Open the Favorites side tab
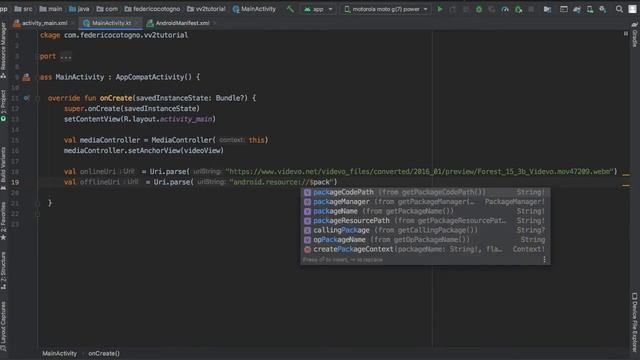The height and width of the screenshot is (360, 640). (3, 220)
